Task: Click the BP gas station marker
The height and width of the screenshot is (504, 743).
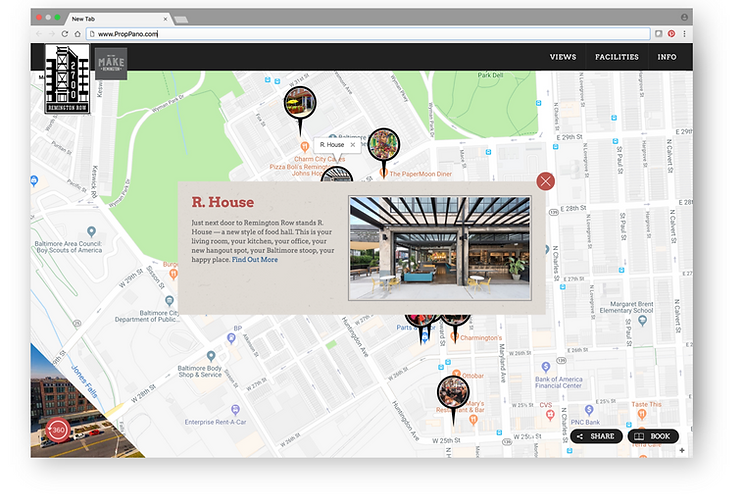Action: [x=231, y=338]
